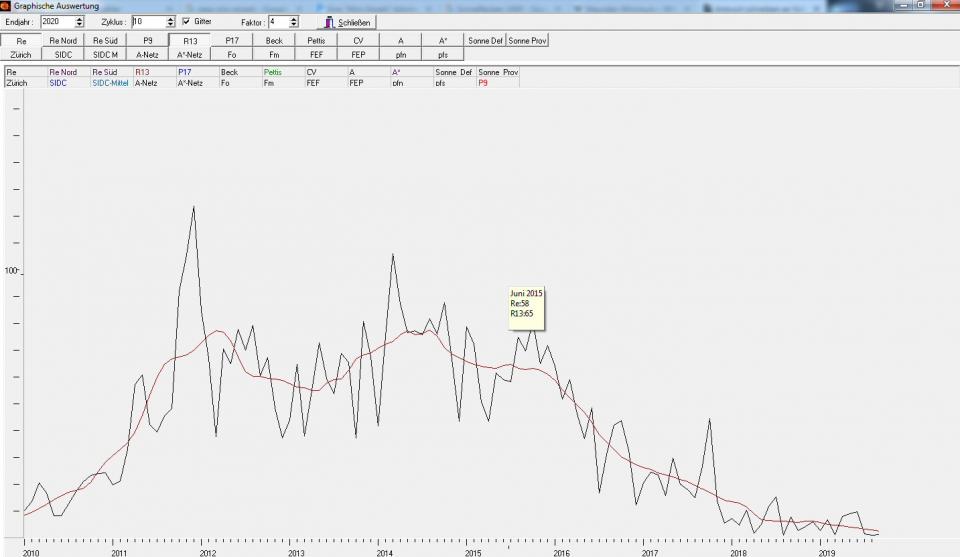Toggle the Re series button
Viewport: 960px width, 557px height.
21,41
